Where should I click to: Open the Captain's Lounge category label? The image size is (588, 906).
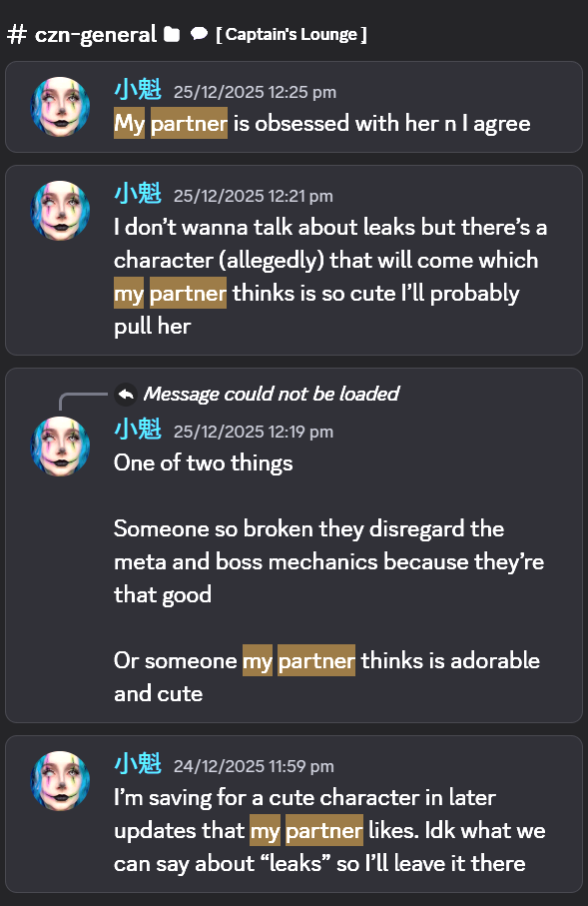(x=292, y=35)
